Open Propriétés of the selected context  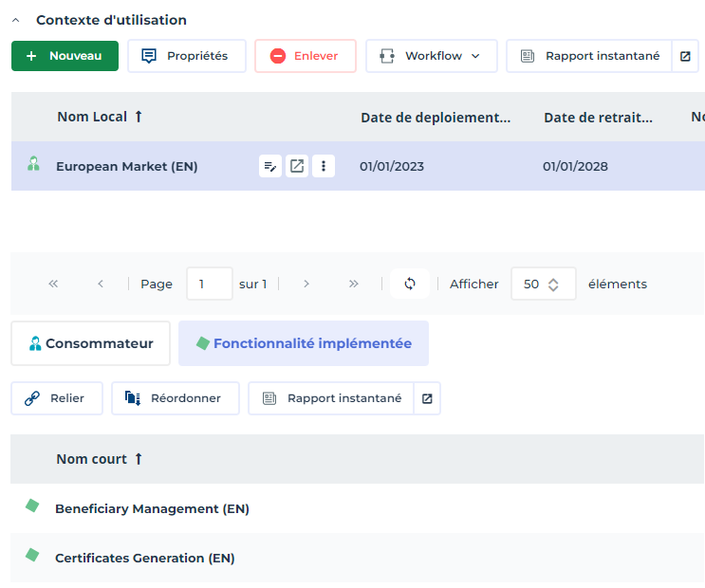click(x=186, y=56)
